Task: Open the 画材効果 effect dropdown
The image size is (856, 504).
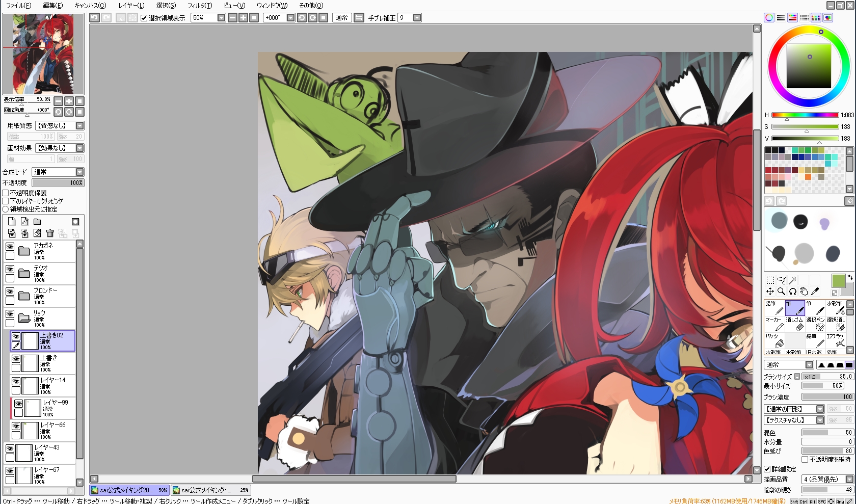Action: 79,148
